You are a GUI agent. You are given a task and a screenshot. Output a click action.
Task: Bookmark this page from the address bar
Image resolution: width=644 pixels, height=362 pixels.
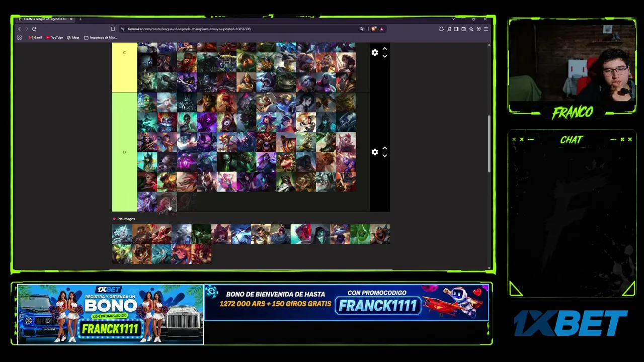(113, 29)
